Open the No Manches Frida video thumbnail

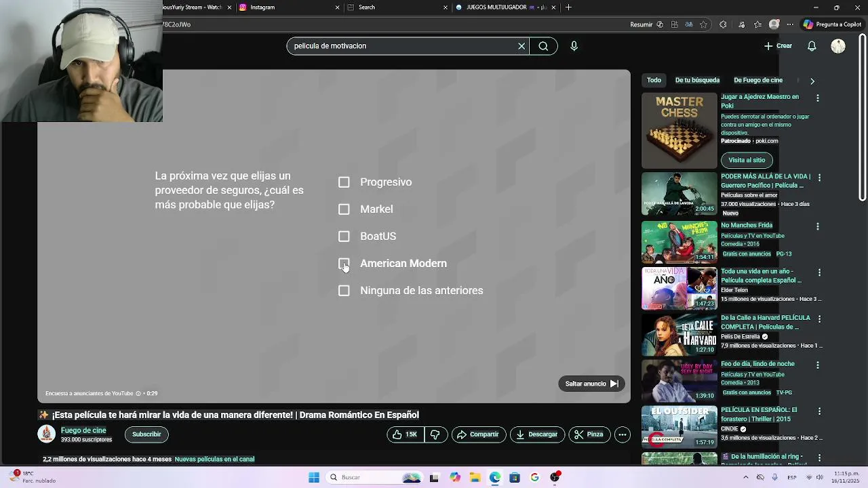pyautogui.click(x=679, y=242)
